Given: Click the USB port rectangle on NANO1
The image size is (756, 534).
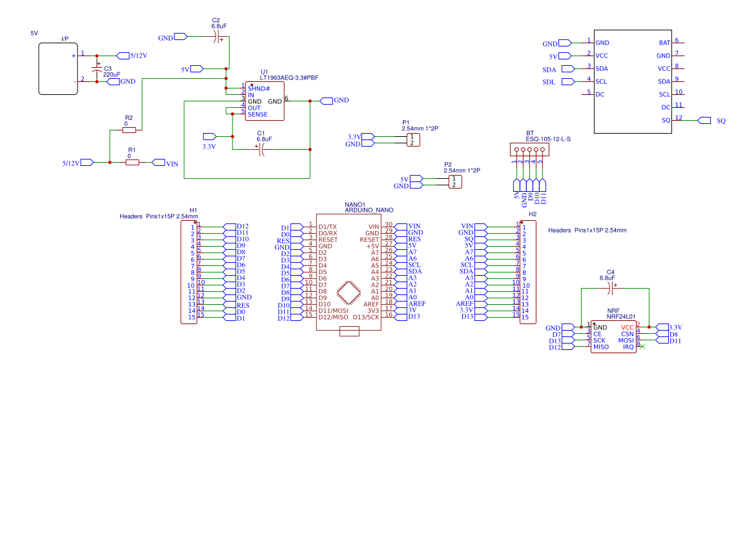Looking at the screenshot, I should (x=349, y=331).
